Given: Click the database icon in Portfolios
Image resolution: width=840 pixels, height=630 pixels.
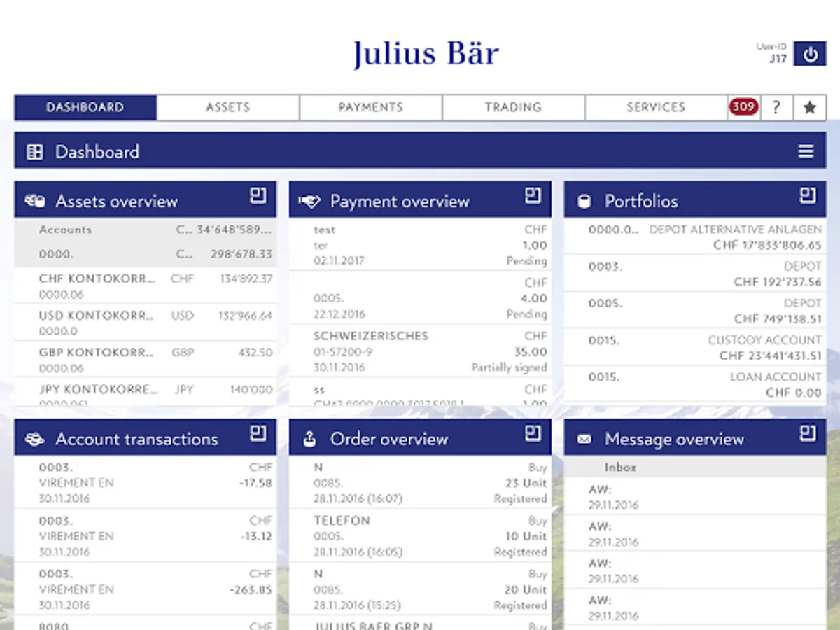Looking at the screenshot, I should pos(584,202).
